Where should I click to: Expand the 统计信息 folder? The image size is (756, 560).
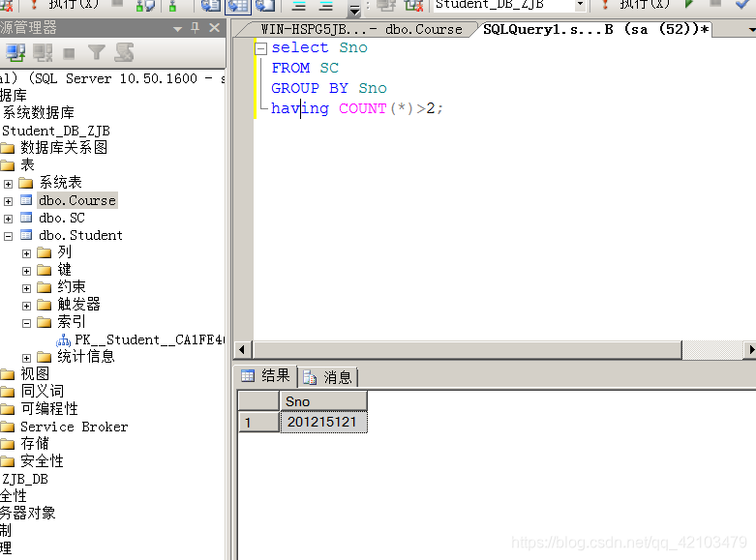26,358
